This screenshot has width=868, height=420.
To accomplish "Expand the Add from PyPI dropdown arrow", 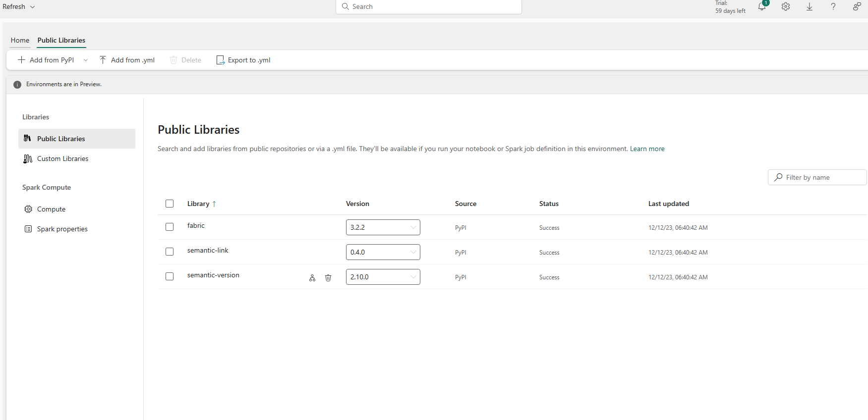I will (86, 60).
